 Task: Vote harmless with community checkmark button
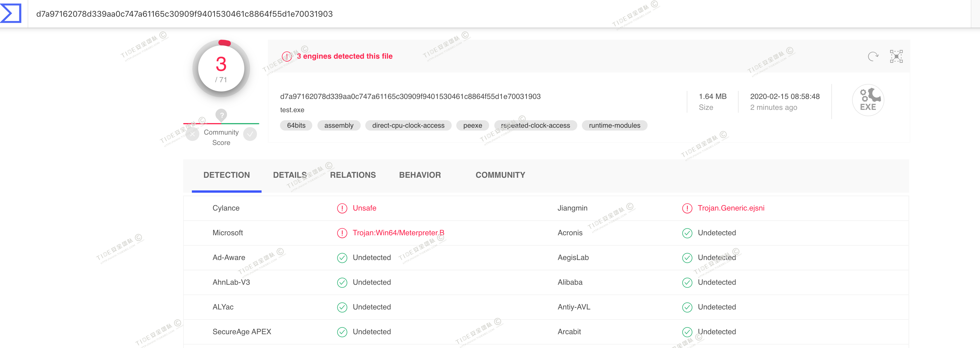tap(250, 134)
